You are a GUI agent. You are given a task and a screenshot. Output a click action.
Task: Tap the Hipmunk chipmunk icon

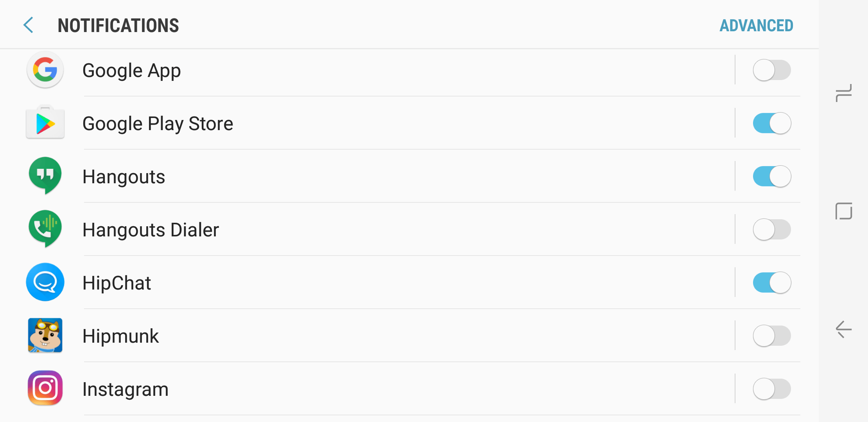click(x=45, y=335)
